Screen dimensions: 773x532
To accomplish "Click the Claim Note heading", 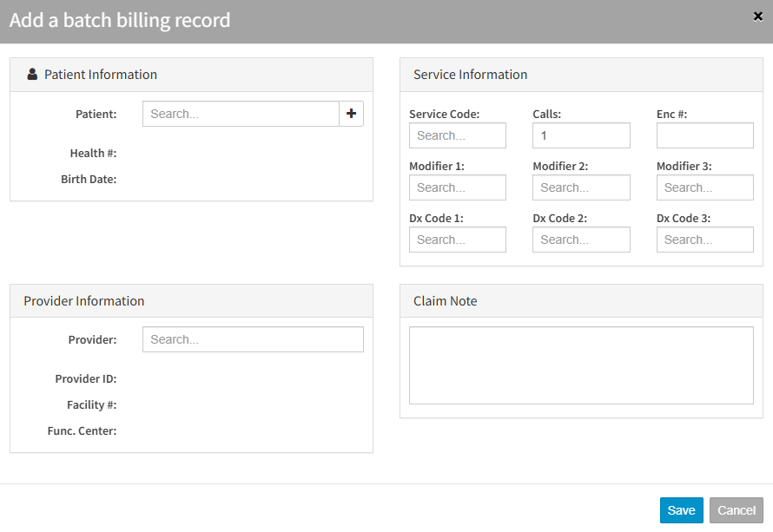I will point(446,301).
